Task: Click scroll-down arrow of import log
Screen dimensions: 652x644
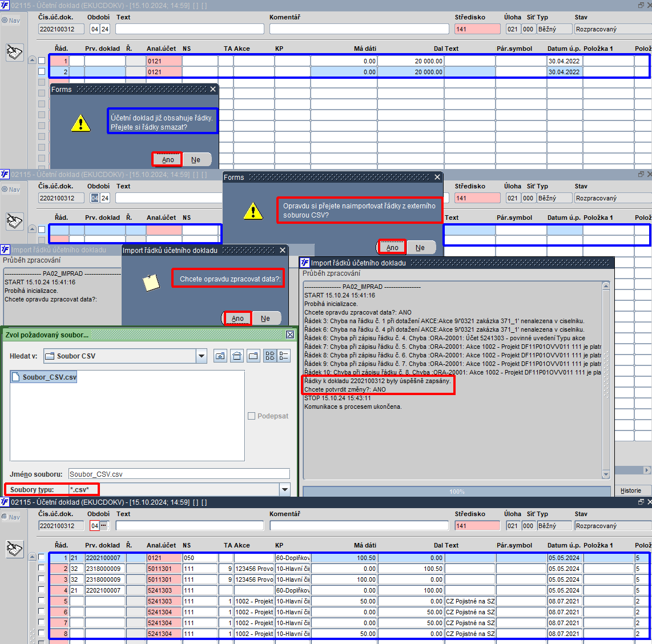Action: (606, 474)
